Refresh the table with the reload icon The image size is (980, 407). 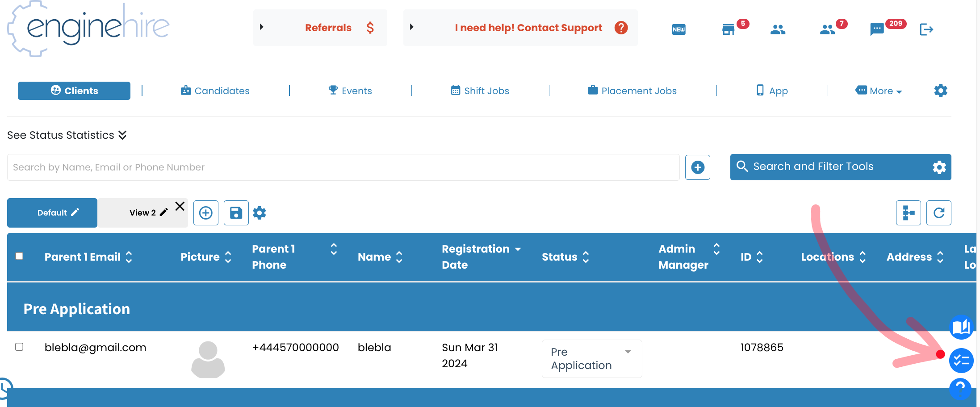click(x=938, y=212)
